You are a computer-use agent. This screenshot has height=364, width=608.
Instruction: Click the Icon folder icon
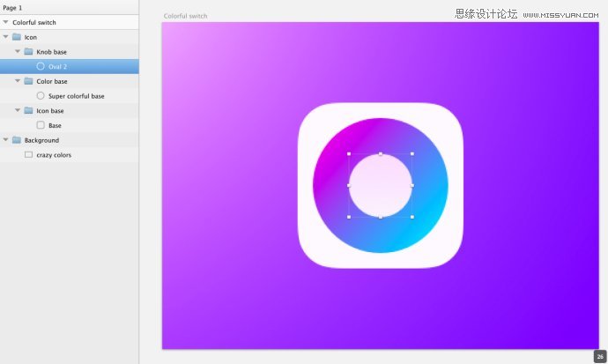tap(16, 37)
